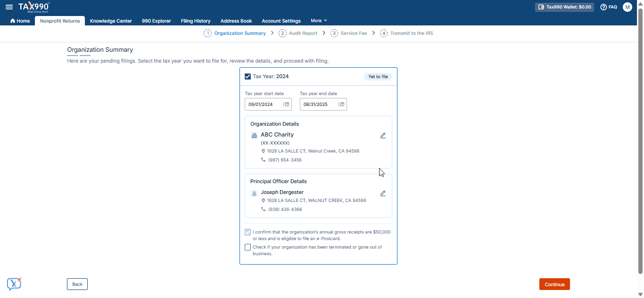Open the hamburger navigation menu
644x298 pixels.
pos(9,7)
